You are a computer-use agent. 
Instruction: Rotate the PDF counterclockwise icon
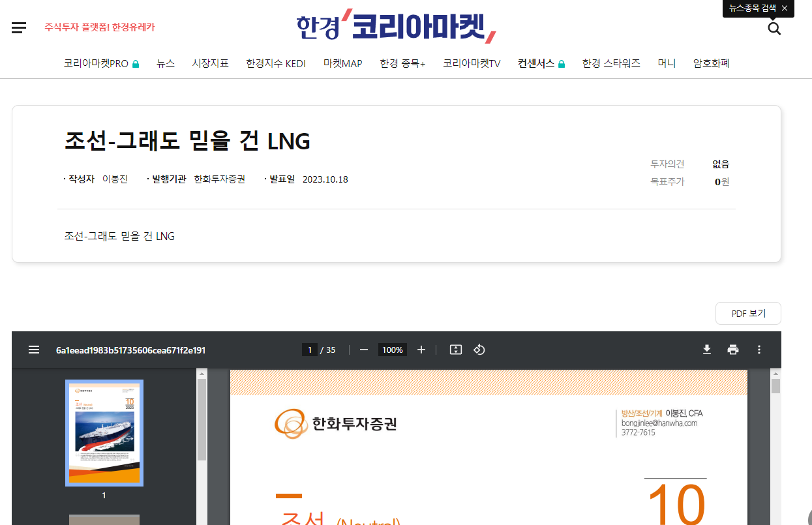tap(479, 350)
